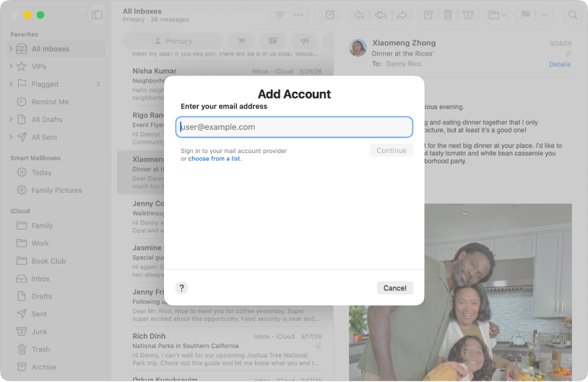
Task: Open the iCloud Archive mailbox
Action: pyautogui.click(x=56, y=367)
